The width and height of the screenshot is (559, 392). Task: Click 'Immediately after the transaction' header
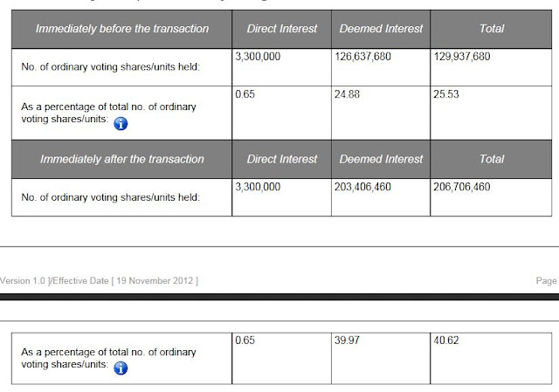pos(122,159)
